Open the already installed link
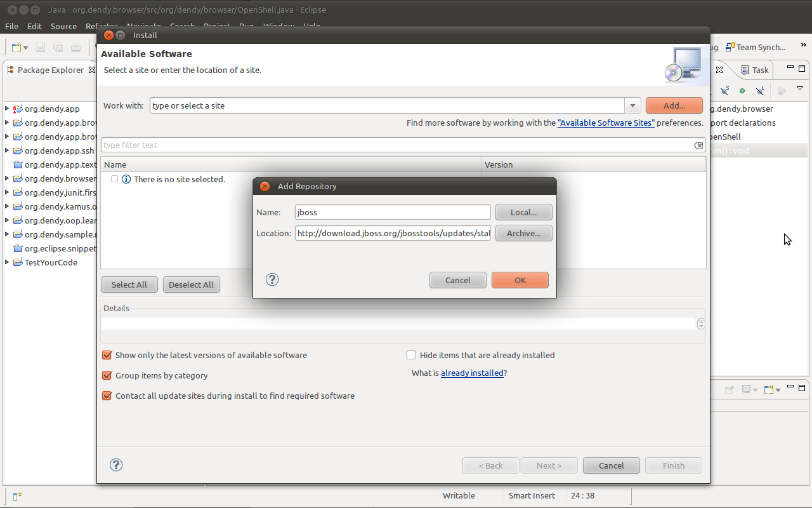Viewport: 812px width, 508px height. coord(472,373)
